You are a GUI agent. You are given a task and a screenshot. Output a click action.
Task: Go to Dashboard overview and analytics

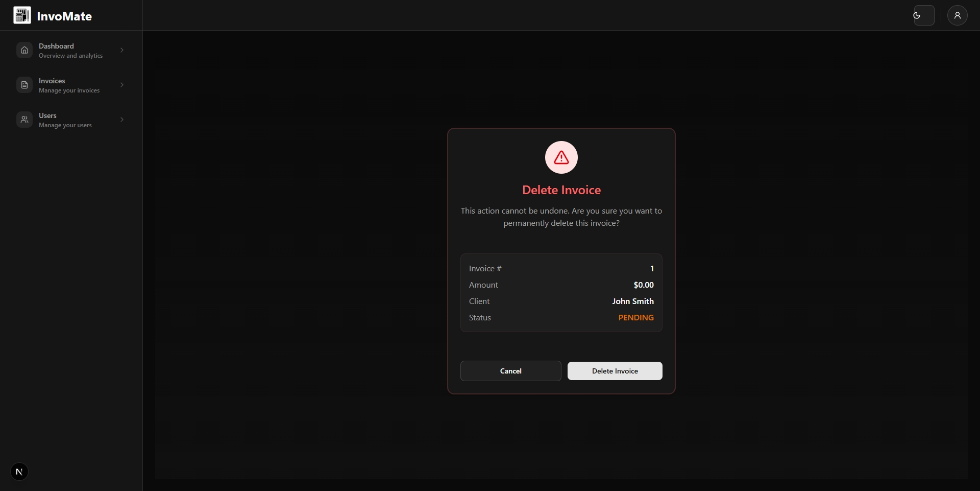click(x=70, y=51)
